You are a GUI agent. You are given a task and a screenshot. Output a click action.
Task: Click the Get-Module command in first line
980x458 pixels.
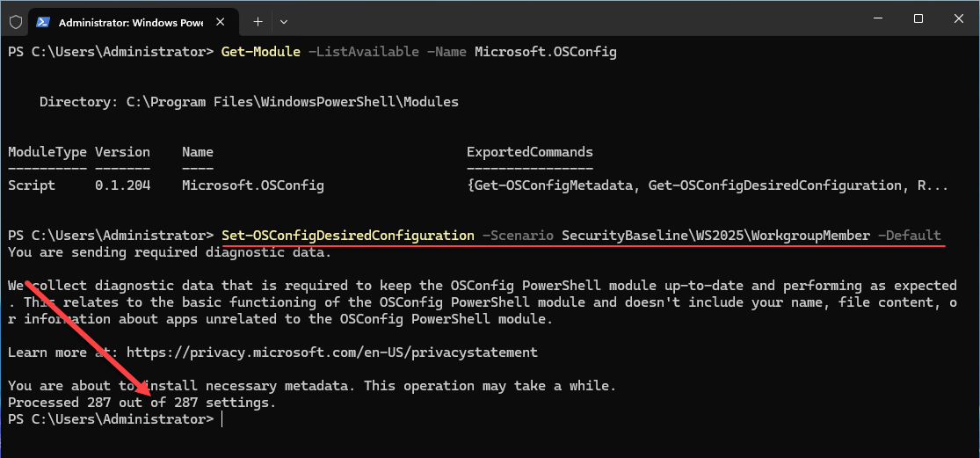[260, 52]
